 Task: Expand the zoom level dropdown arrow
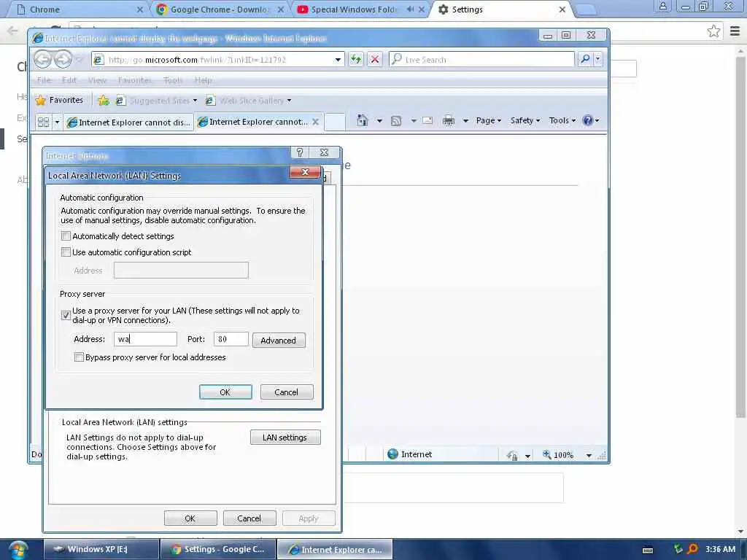pyautogui.click(x=589, y=455)
